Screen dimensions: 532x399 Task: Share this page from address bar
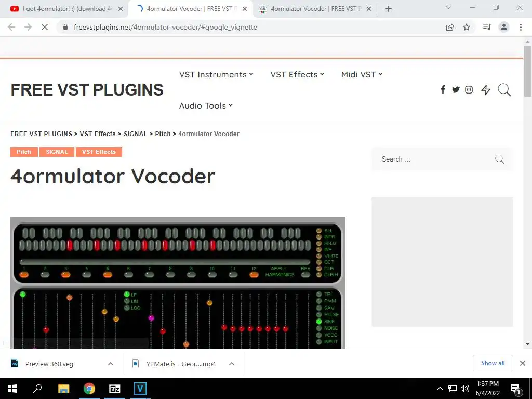450,27
